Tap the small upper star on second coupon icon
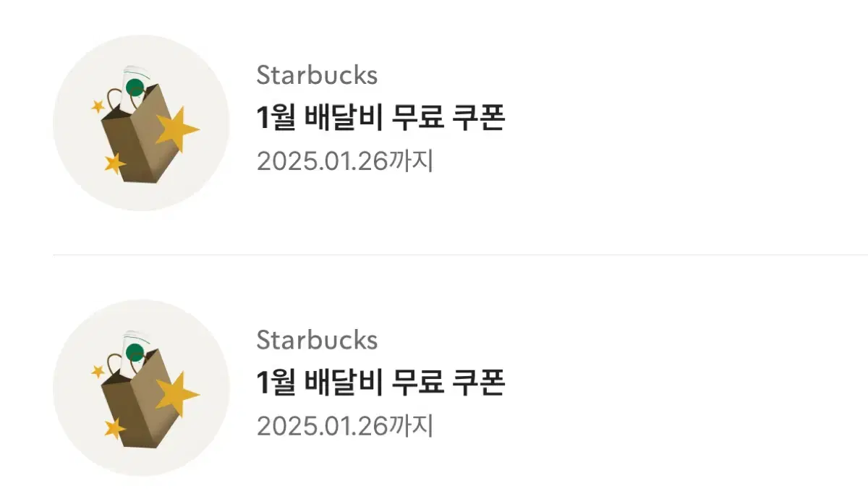The width and height of the screenshot is (868, 491). point(98,371)
